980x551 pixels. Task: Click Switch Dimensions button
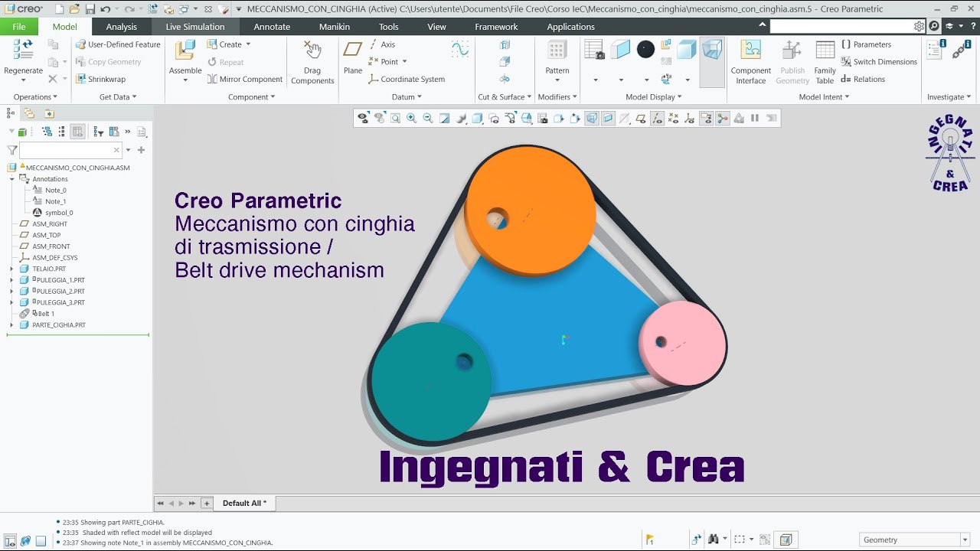coord(879,62)
